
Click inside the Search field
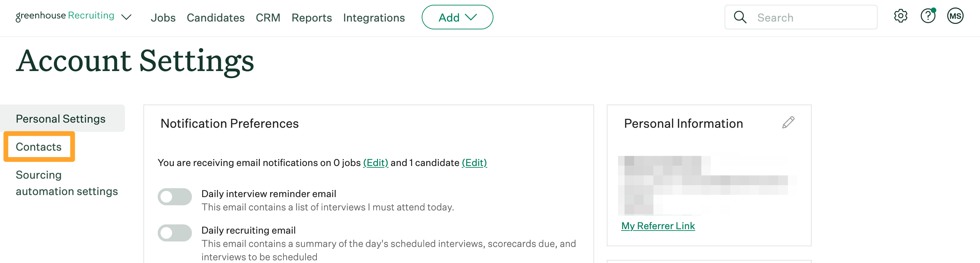799,17
